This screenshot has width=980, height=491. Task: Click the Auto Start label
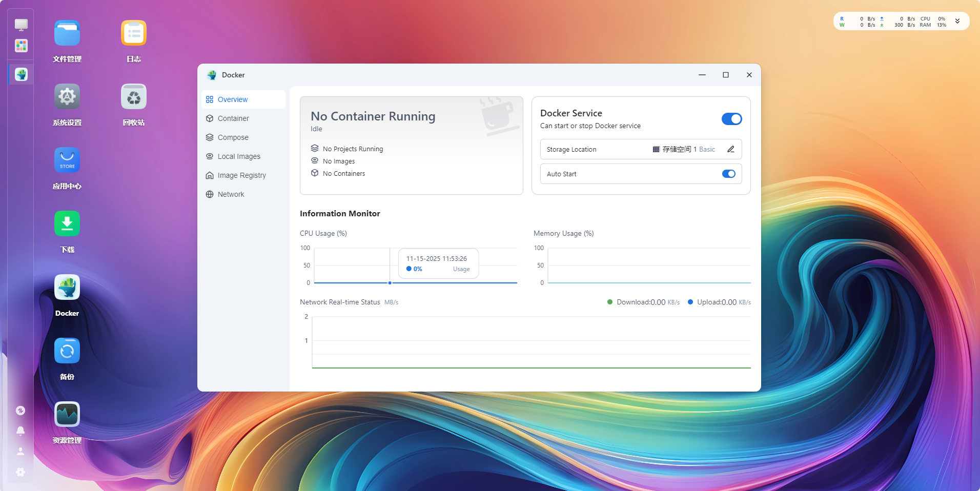562,174
